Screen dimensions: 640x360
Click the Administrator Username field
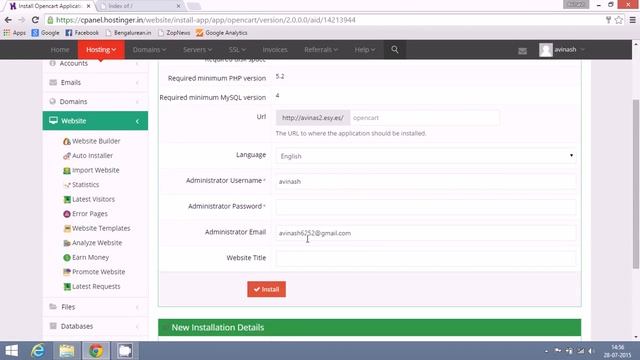coord(426,182)
